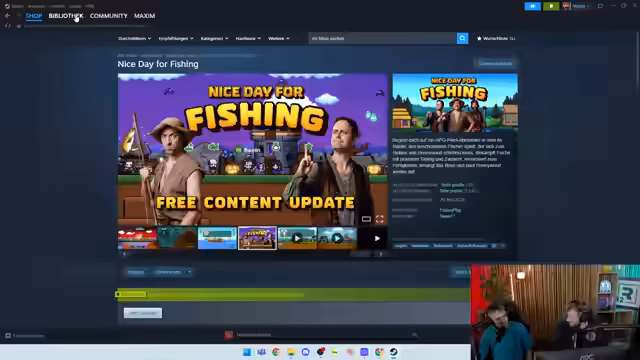Image resolution: width=640 pixels, height=360 pixels.
Task: Select the first red screenshot thumbnail
Action: pos(138,238)
